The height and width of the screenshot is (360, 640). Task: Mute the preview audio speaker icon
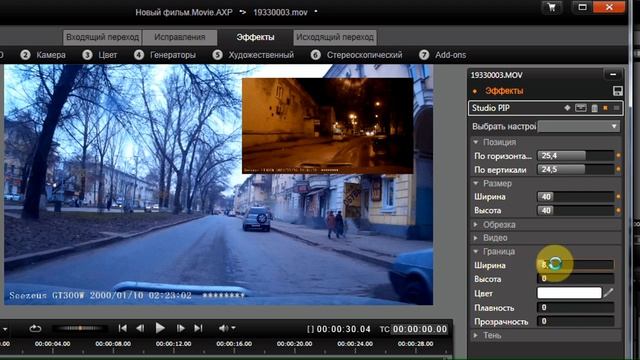tap(223, 328)
